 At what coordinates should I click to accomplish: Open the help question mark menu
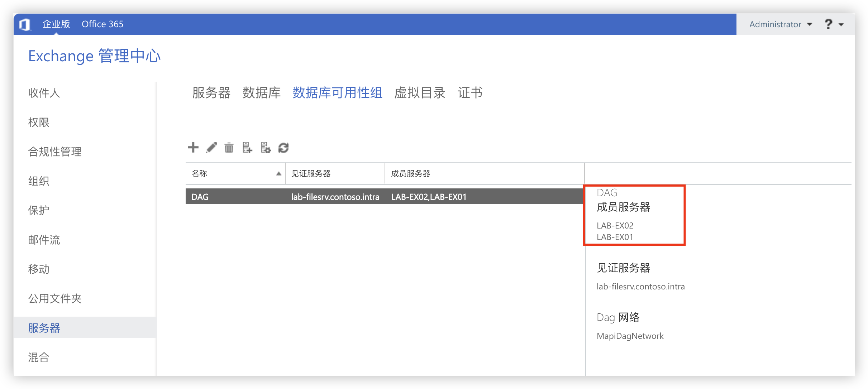(x=834, y=24)
